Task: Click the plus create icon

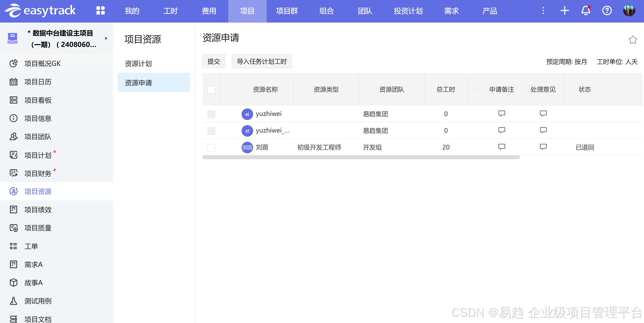Action: pos(565,11)
